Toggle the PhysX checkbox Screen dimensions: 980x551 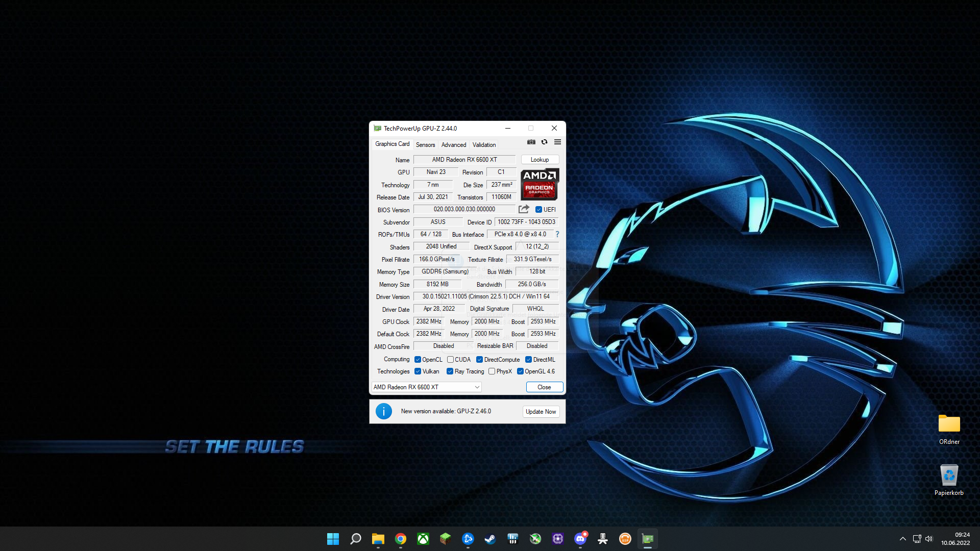[x=492, y=371]
